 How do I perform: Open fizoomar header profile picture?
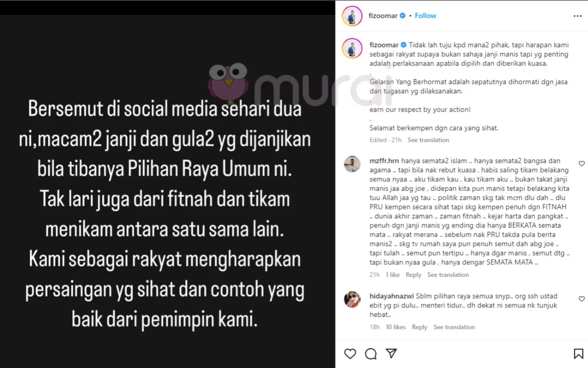pyautogui.click(x=352, y=16)
